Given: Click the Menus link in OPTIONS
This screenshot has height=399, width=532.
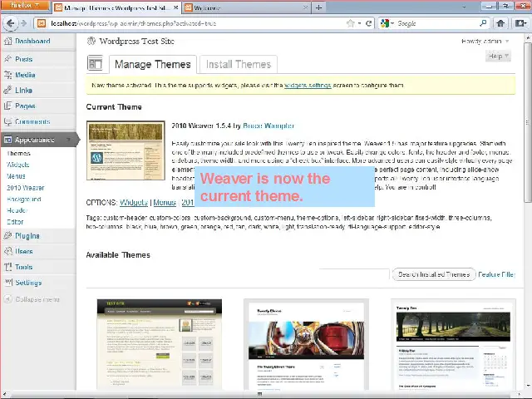Looking at the screenshot, I should 165,203.
